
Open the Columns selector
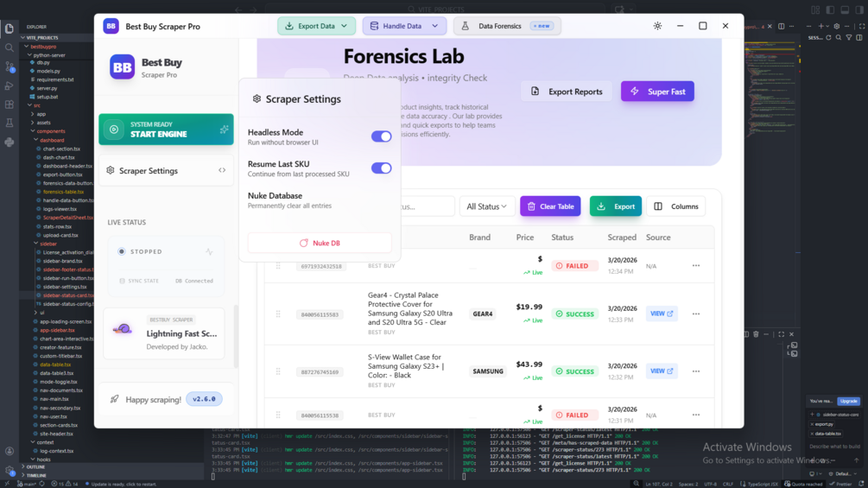pyautogui.click(x=676, y=206)
